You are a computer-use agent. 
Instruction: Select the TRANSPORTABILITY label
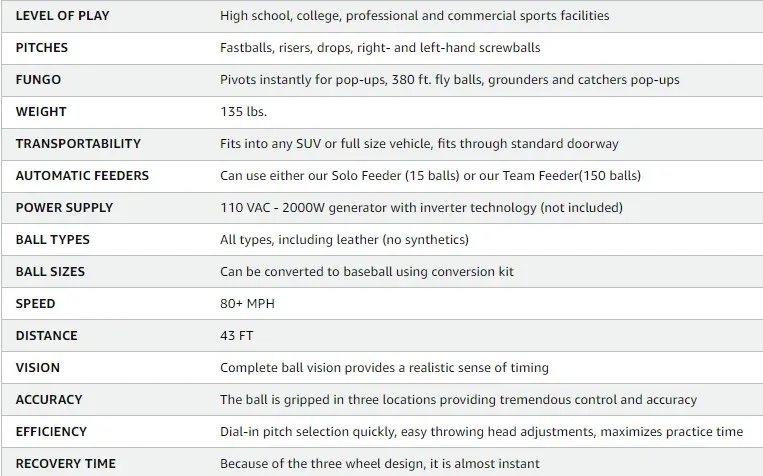[x=78, y=144]
